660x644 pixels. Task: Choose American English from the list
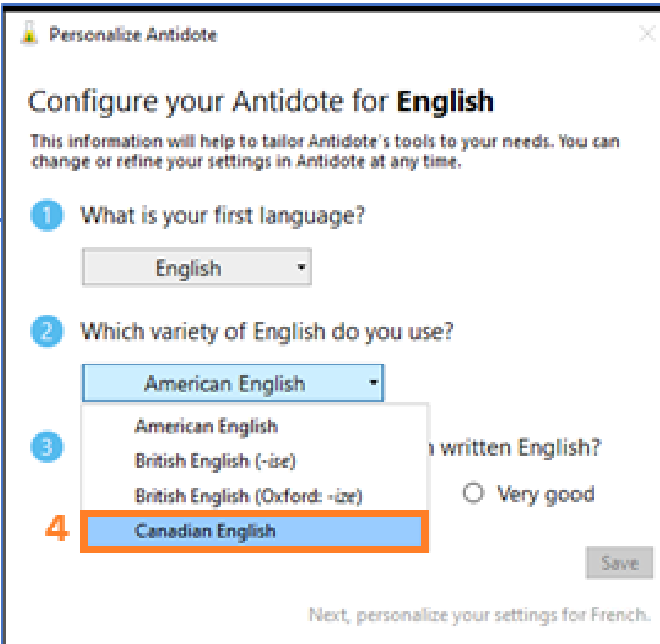pos(206,426)
